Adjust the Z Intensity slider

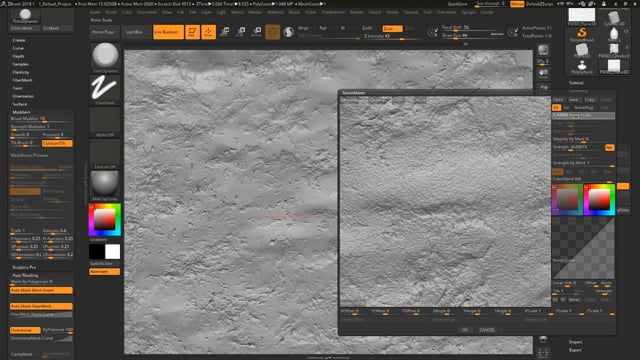click(392, 36)
